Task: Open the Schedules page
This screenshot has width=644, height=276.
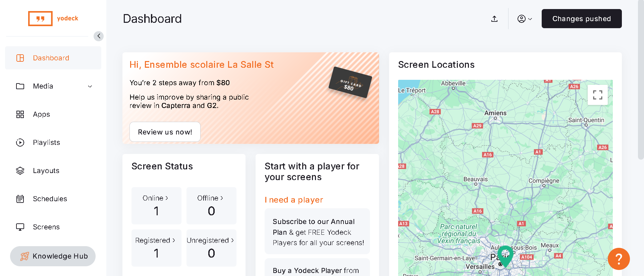Action: (x=50, y=199)
